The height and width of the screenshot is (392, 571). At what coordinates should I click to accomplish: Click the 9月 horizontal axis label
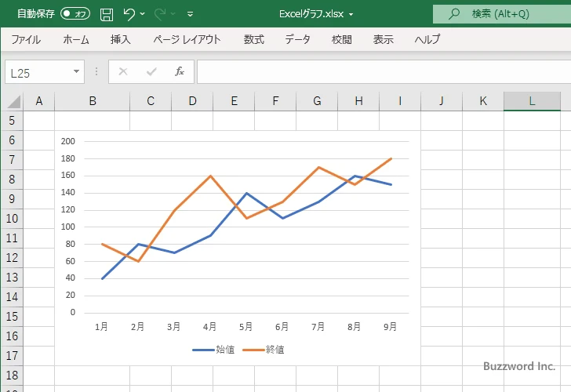[x=390, y=327]
